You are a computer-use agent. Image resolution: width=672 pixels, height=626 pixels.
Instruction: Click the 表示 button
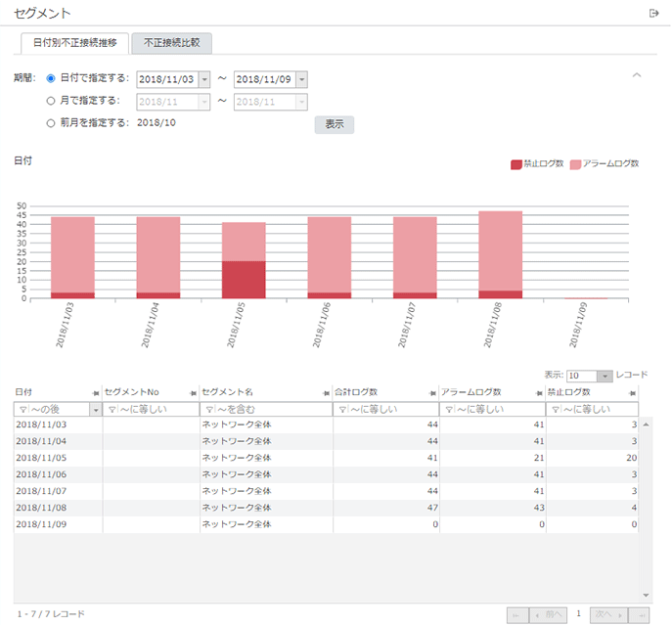(334, 124)
